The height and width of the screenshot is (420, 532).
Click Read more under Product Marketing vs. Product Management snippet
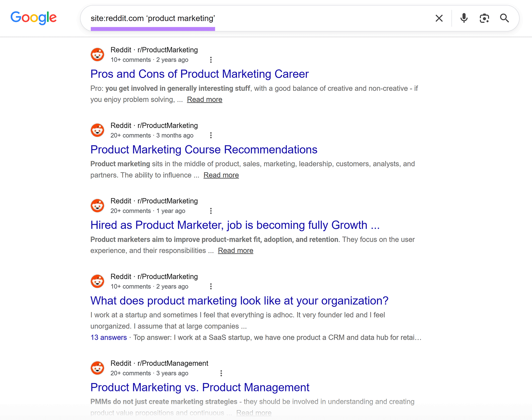(x=254, y=413)
